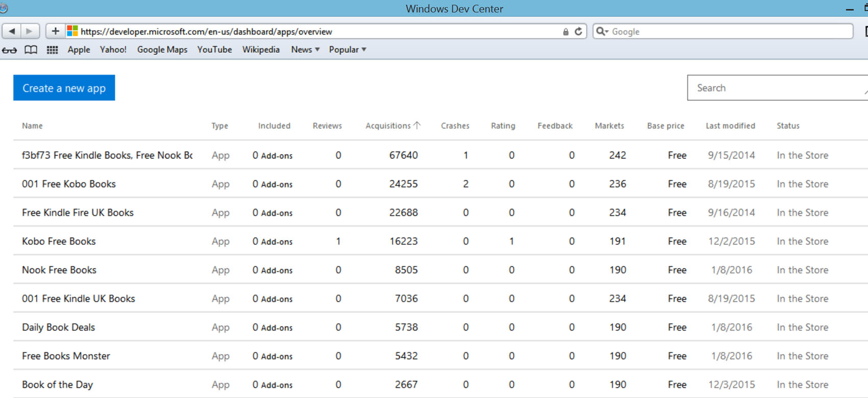Add a bookmark with the plus button
Image resolution: width=868 pixels, height=398 pixels.
tap(55, 31)
